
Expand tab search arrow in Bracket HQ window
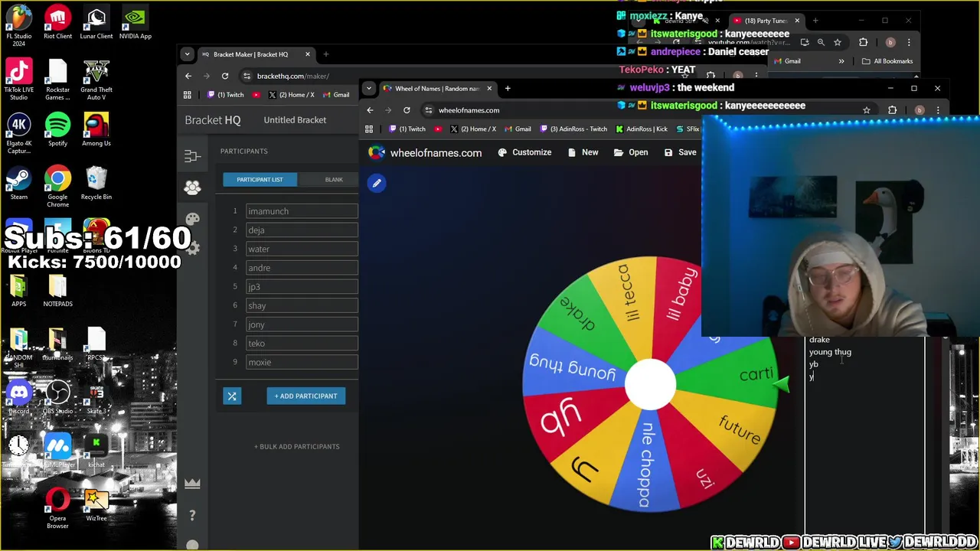click(187, 54)
